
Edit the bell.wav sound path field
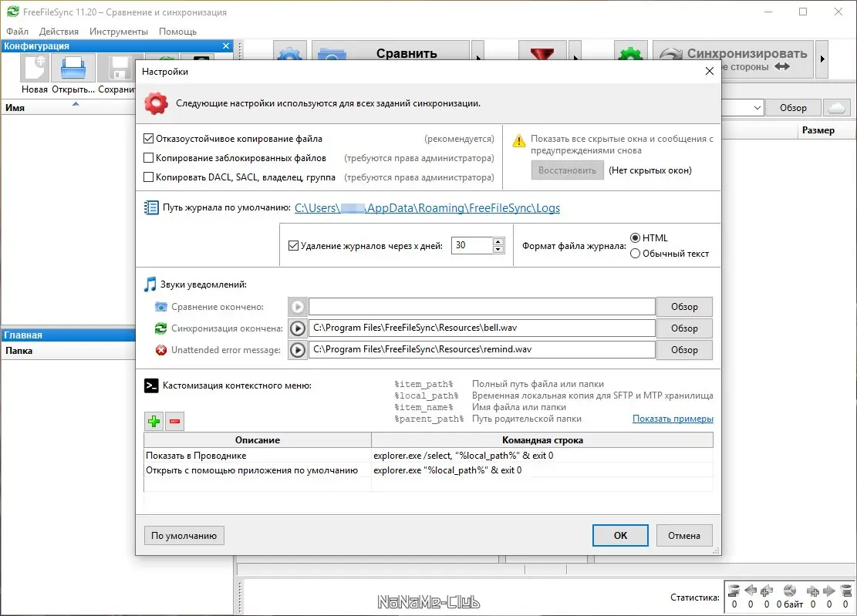click(482, 328)
